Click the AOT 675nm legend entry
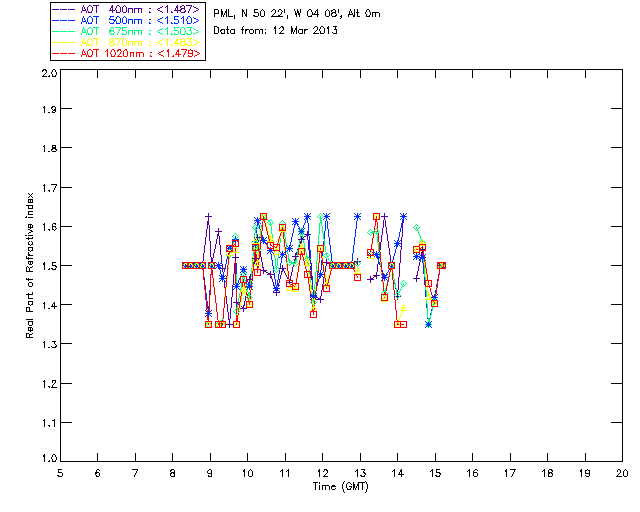640x512 pixels. (x=127, y=31)
